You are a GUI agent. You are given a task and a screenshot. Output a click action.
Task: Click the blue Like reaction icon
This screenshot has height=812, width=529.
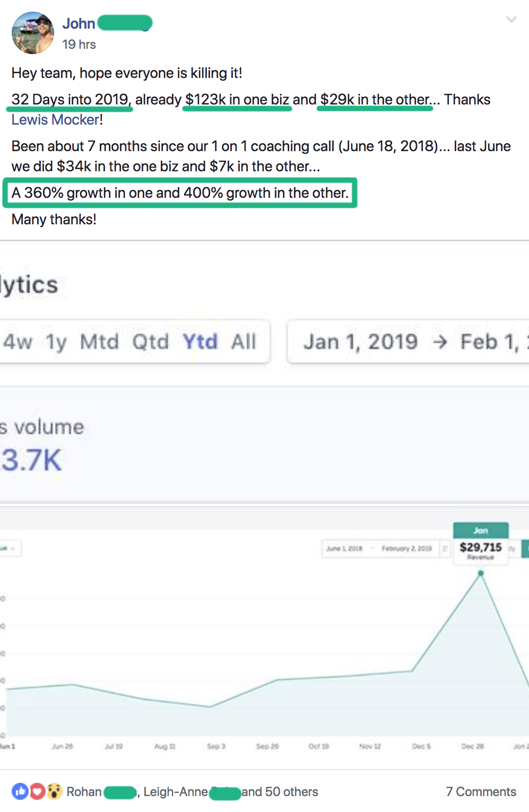click(20, 792)
